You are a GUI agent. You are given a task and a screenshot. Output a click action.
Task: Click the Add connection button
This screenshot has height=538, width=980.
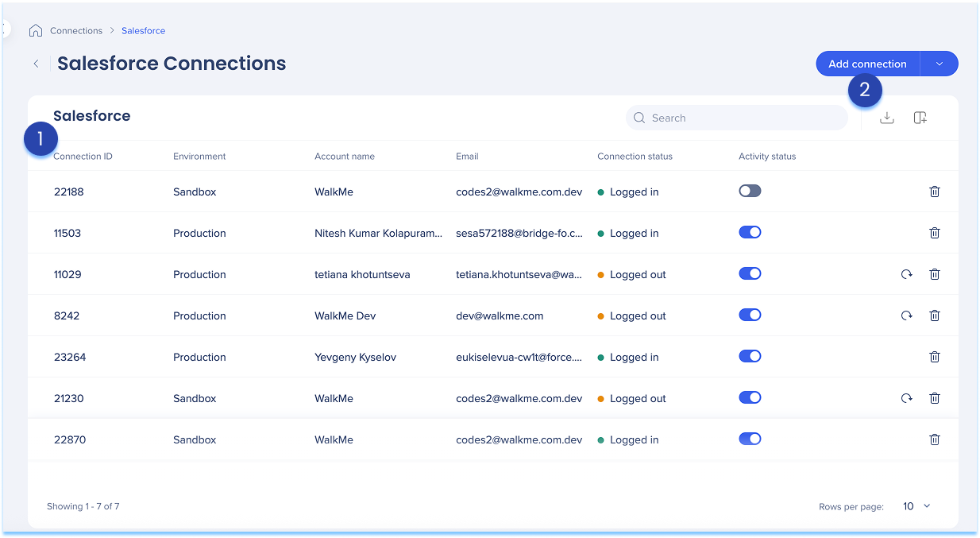867,64
